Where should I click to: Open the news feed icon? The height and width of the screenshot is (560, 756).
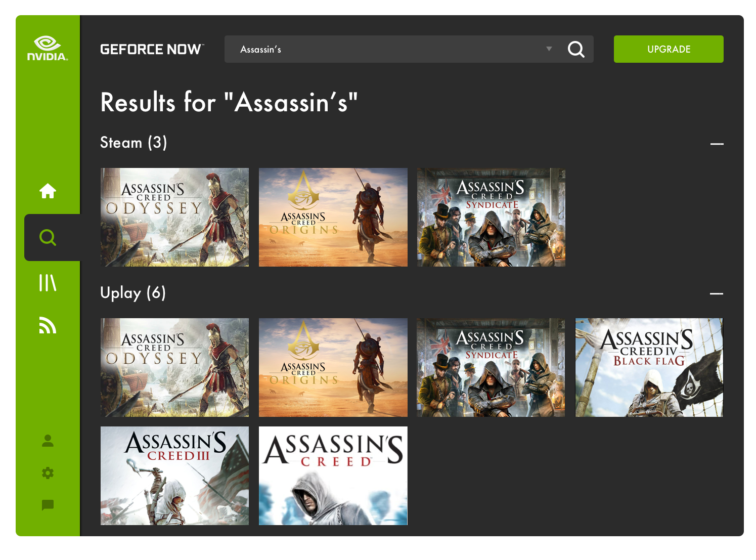coord(48,325)
